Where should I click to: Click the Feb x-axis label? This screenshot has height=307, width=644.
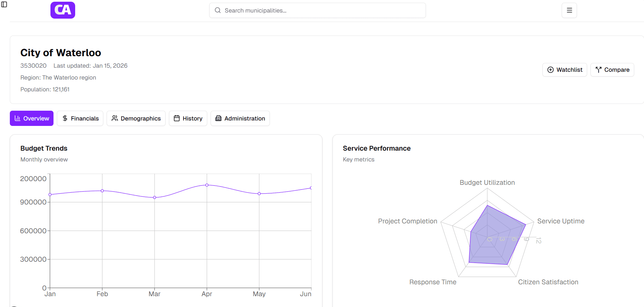click(102, 294)
